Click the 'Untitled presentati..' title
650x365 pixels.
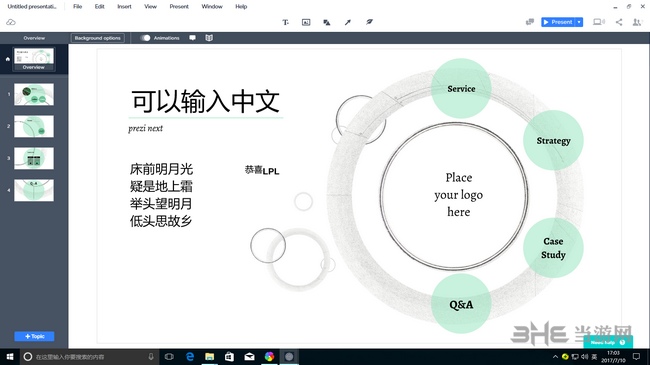32,7
